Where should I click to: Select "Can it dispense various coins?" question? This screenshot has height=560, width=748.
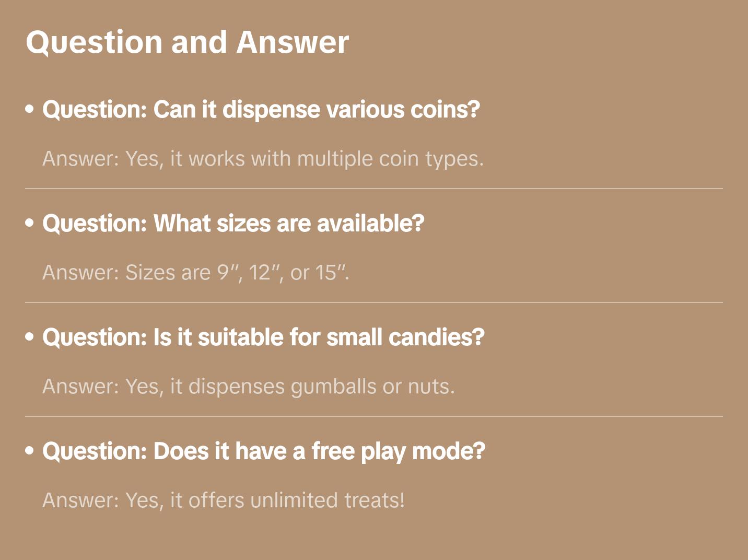261,110
